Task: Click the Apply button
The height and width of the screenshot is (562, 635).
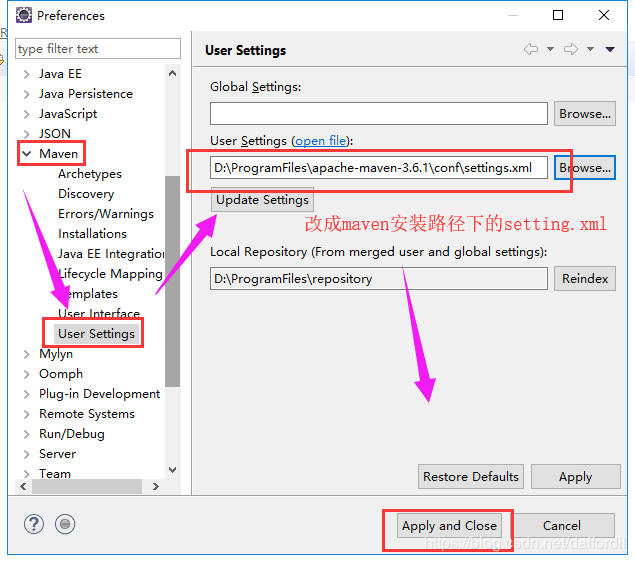Action: [575, 477]
